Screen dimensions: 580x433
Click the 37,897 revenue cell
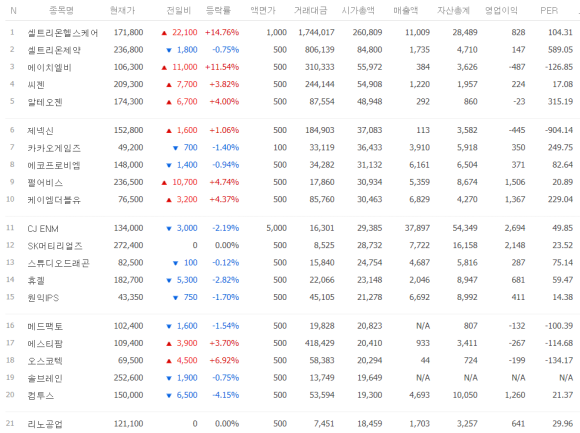(x=417, y=228)
